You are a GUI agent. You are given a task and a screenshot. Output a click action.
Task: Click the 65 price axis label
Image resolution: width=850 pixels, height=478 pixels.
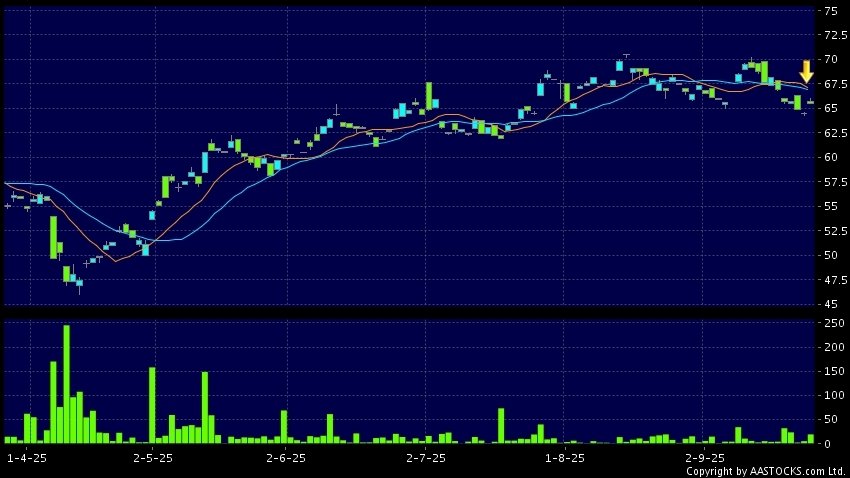coord(831,108)
